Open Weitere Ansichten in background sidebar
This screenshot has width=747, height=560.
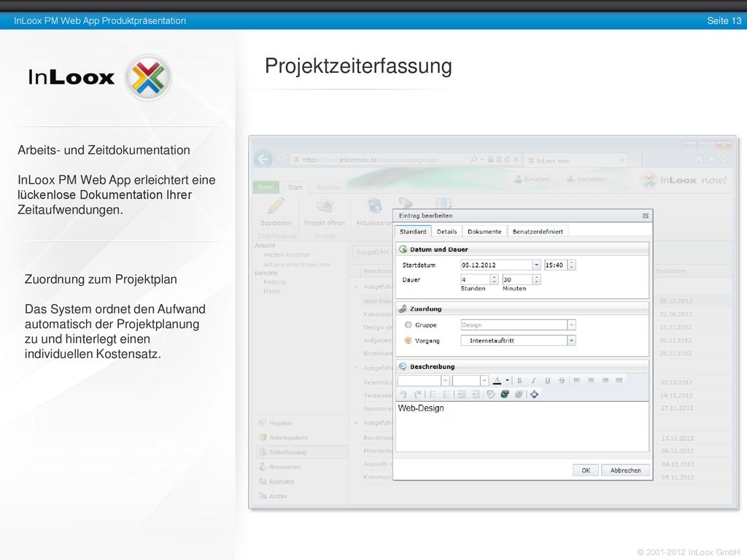click(287, 254)
